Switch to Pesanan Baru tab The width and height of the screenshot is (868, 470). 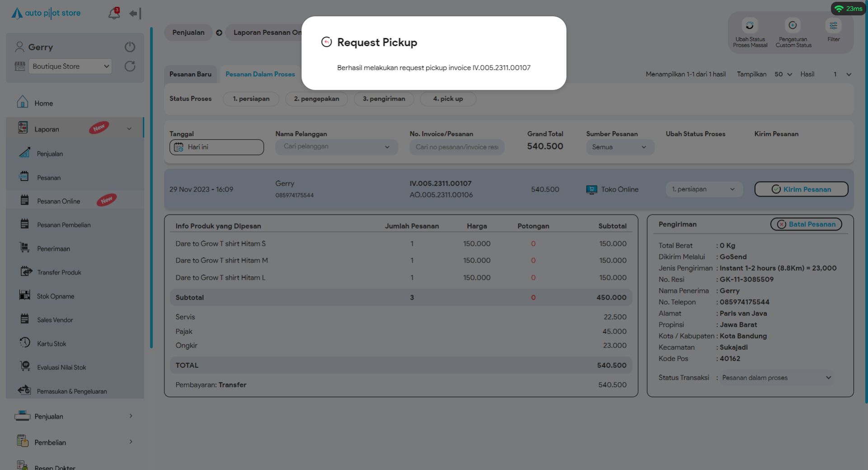pos(190,74)
